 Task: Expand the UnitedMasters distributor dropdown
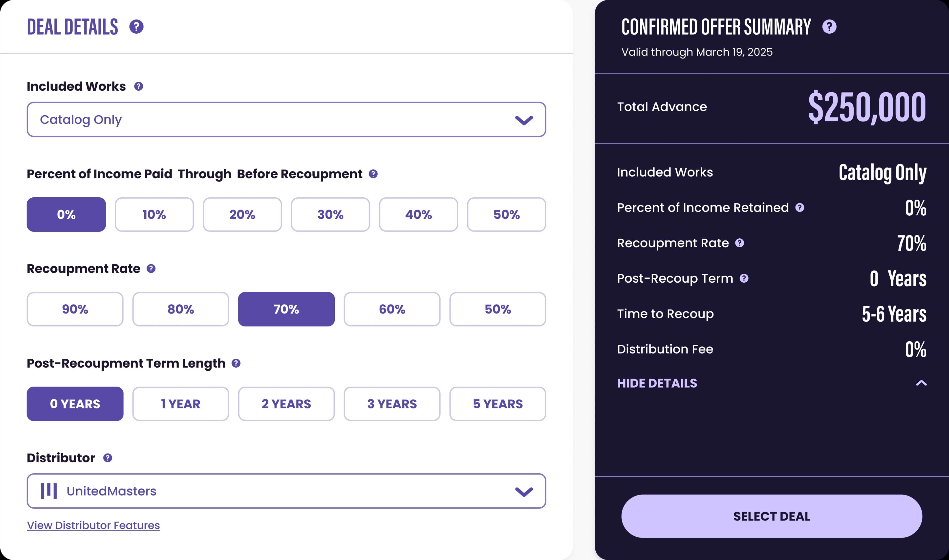tap(286, 491)
